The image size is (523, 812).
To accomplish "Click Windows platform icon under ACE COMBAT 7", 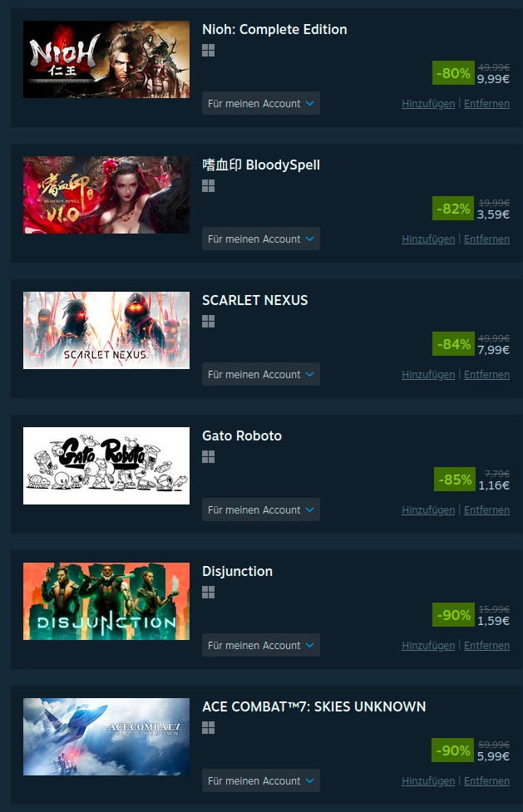I will (x=209, y=728).
